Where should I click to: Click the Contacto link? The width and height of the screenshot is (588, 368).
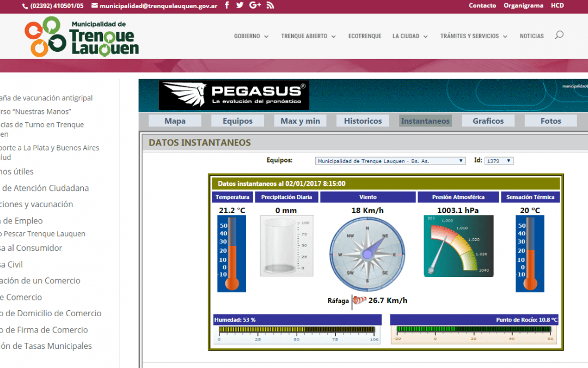click(x=482, y=5)
